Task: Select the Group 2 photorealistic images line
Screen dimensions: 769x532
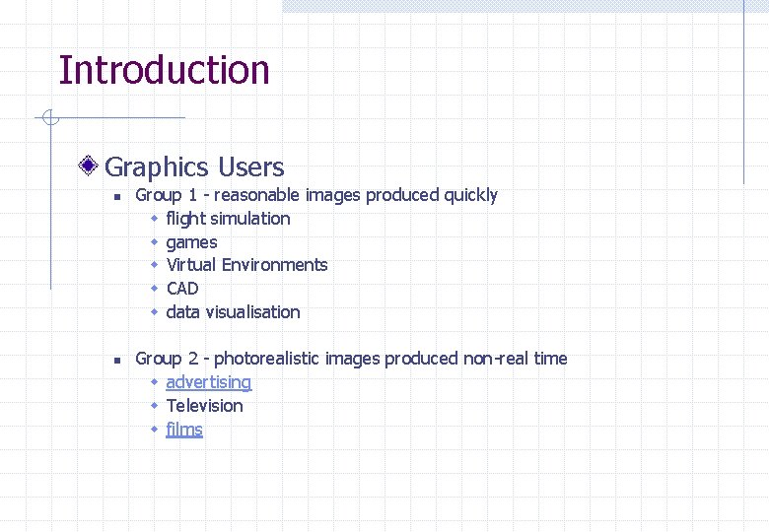Action: tap(351, 359)
